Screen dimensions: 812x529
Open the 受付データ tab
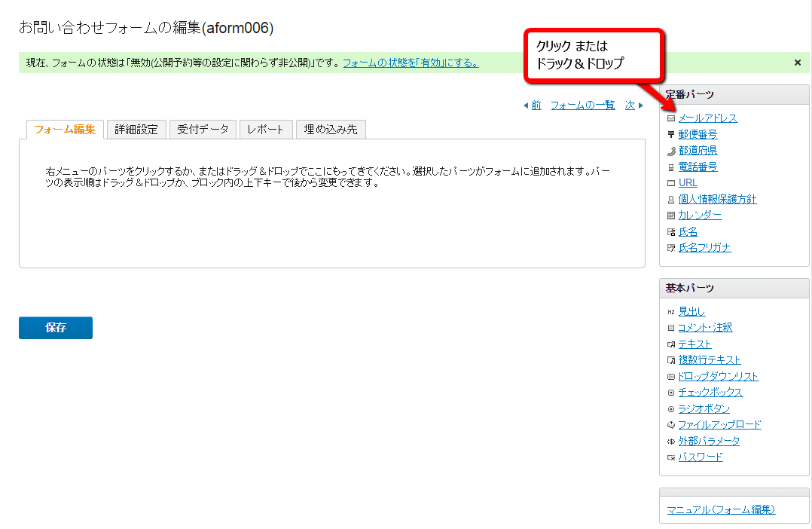point(203,130)
